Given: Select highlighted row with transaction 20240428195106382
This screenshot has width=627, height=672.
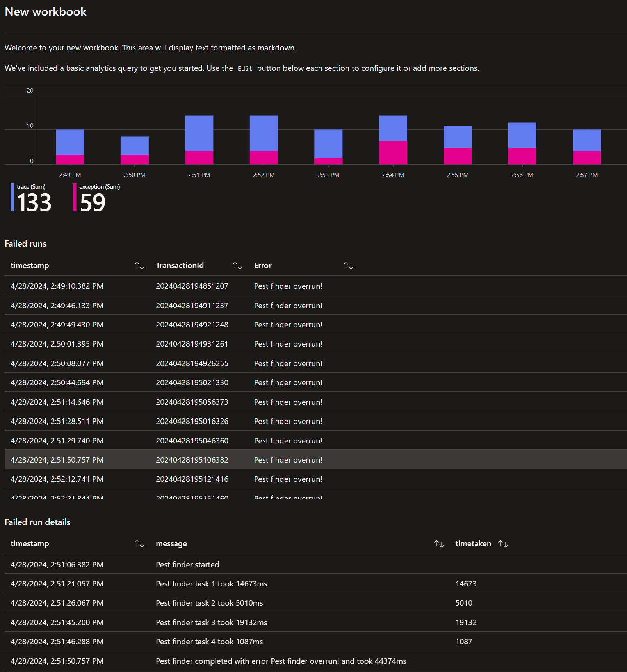Looking at the screenshot, I should pyautogui.click(x=316, y=460).
